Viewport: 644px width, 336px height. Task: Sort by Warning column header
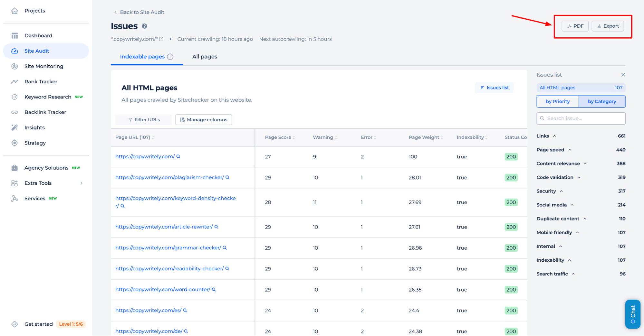tap(325, 137)
